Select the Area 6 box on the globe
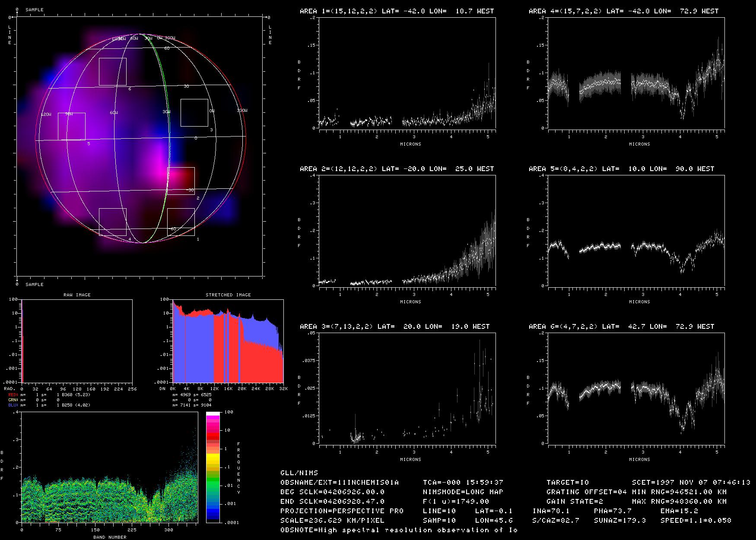This screenshot has height=540, width=756. [113, 72]
